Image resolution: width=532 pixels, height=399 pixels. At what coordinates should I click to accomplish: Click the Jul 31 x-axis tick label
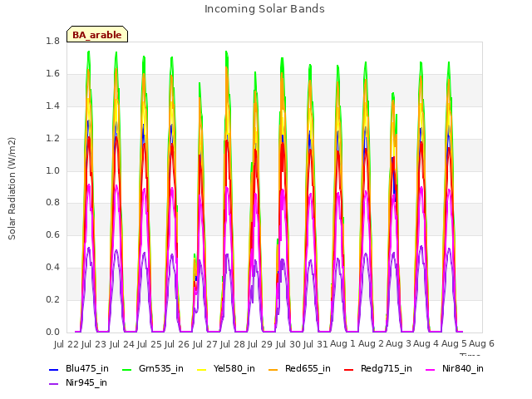coord(315,344)
